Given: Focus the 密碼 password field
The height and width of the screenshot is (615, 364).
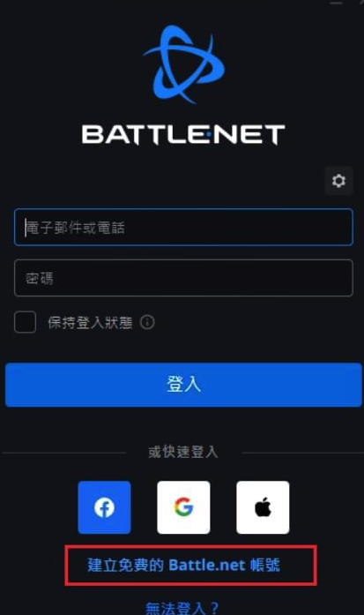Looking at the screenshot, I should (183, 278).
